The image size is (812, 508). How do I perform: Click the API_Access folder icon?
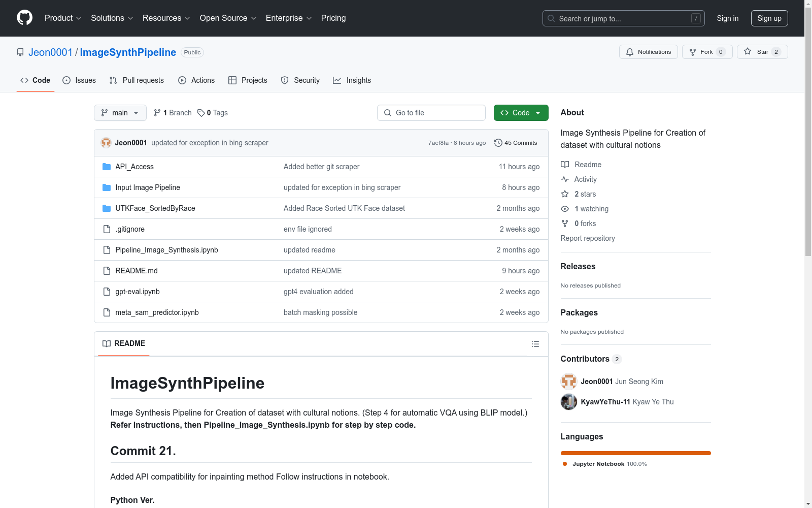tap(107, 167)
